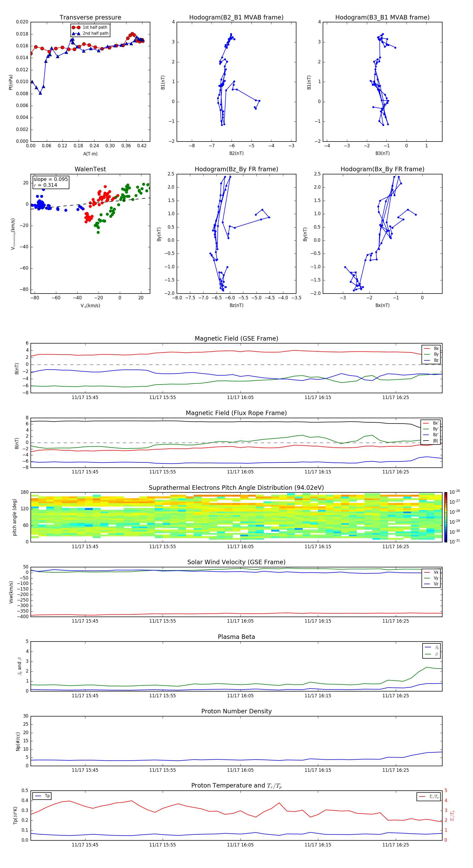Select the '1st half path' legend entry
This screenshot has width=473, height=868.
[x=90, y=27]
